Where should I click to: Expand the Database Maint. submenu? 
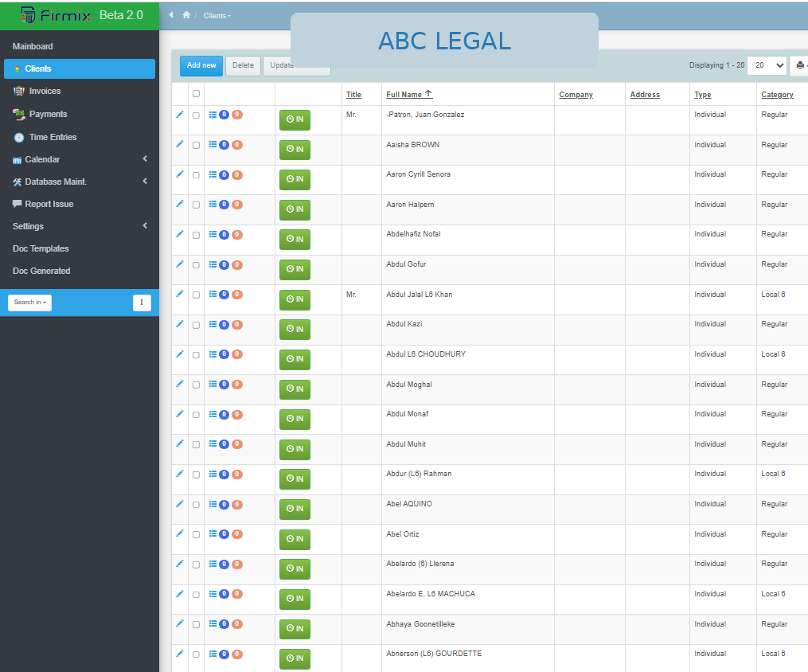click(145, 181)
